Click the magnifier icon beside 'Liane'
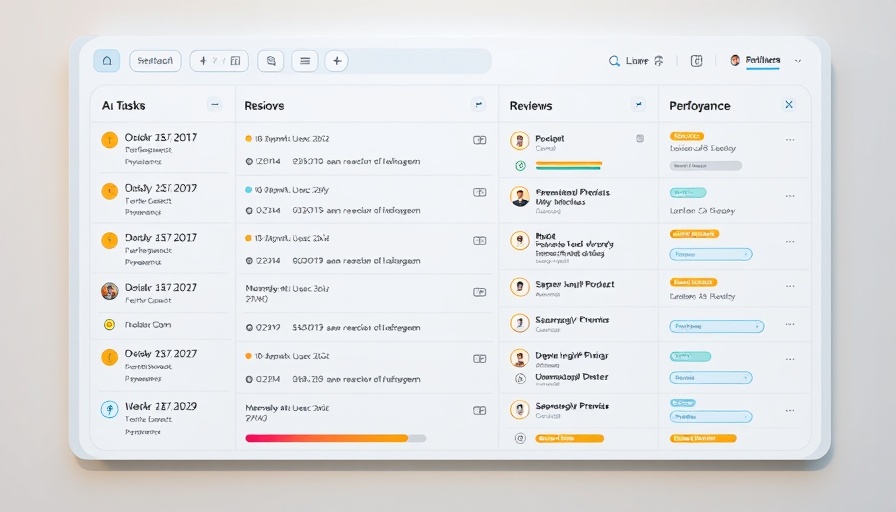Image resolution: width=896 pixels, height=512 pixels. click(614, 61)
